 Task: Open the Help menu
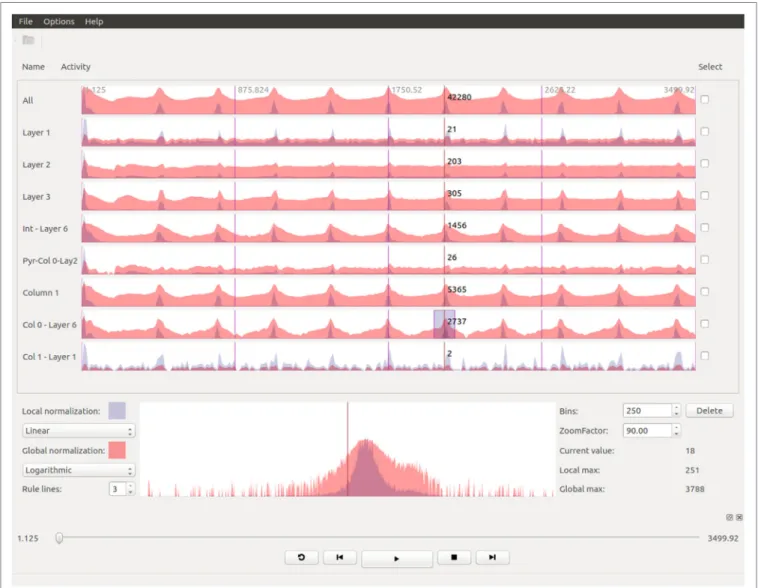(x=94, y=21)
